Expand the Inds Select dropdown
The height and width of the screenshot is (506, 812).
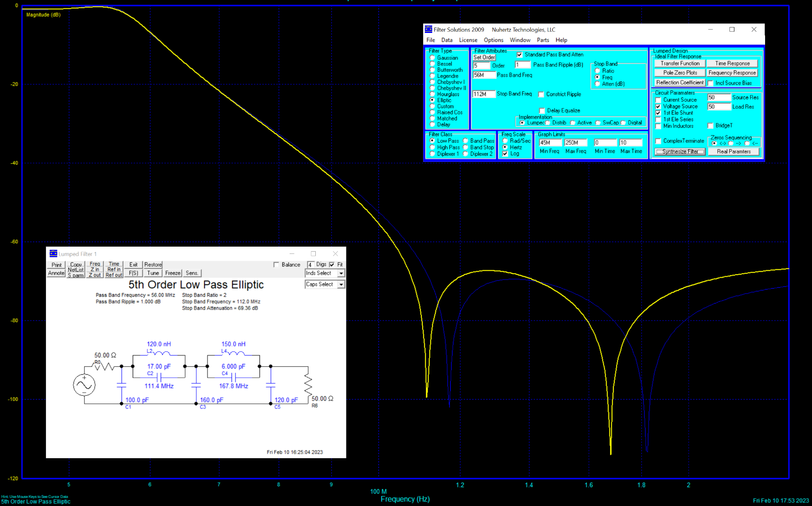pos(341,273)
